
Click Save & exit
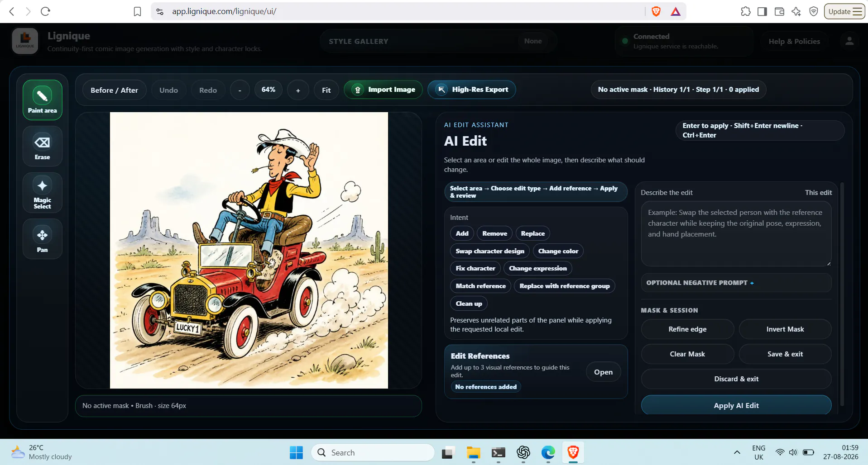tap(785, 354)
